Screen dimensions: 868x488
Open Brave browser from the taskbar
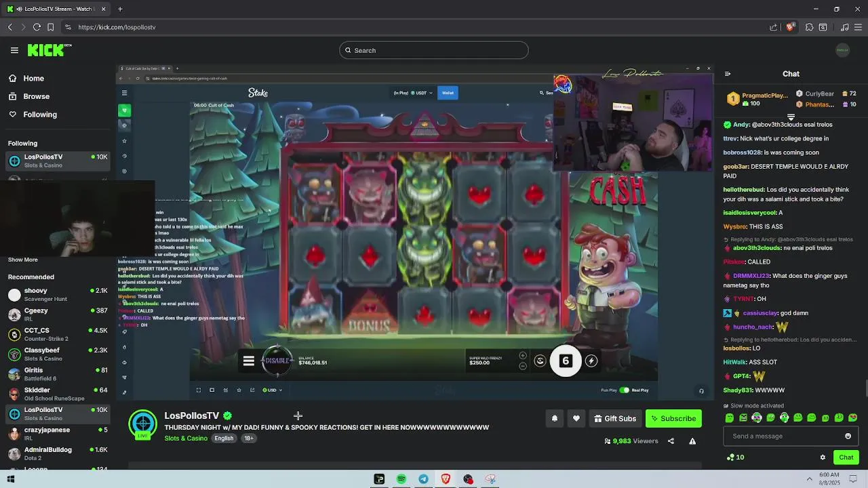[x=446, y=479]
